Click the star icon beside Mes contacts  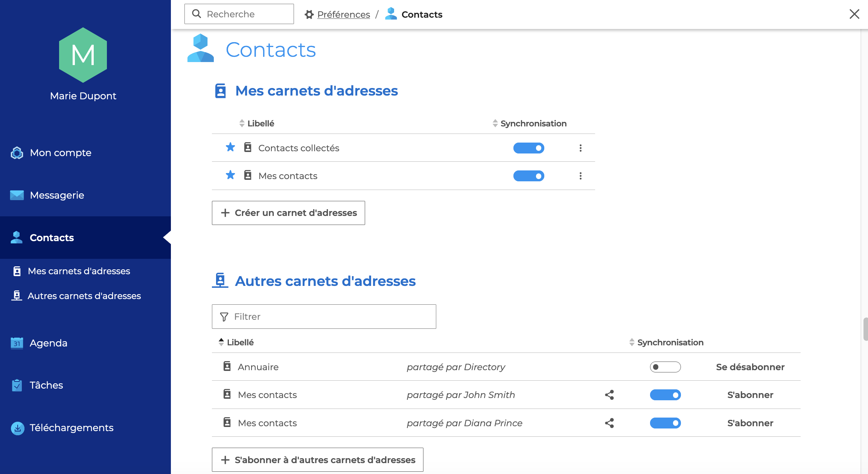tap(230, 175)
